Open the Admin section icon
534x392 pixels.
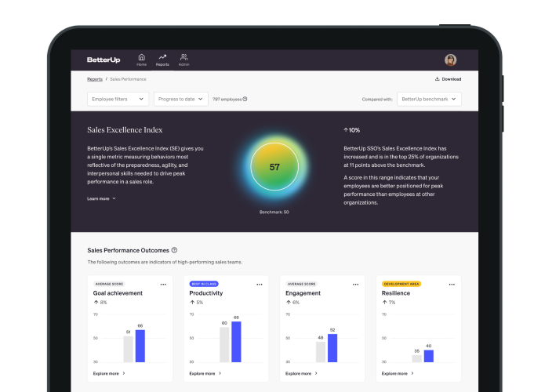[x=183, y=59]
